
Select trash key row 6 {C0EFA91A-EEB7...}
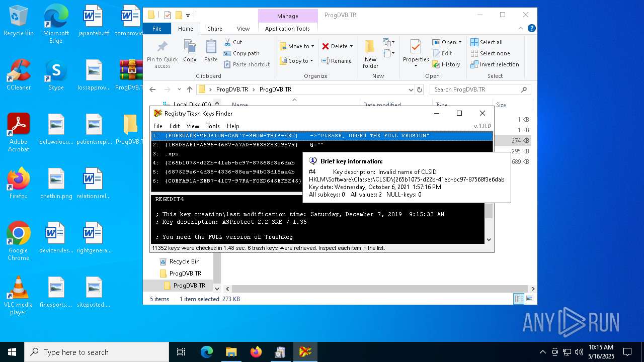point(227,181)
